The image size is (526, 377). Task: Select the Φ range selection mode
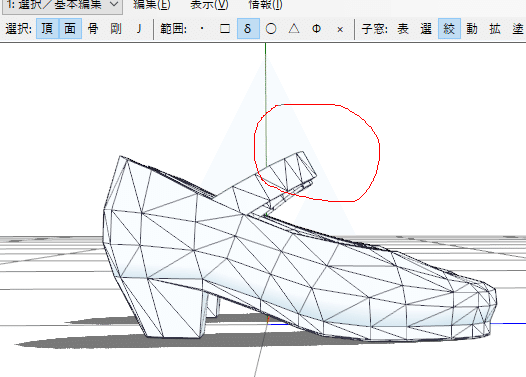pyautogui.click(x=316, y=29)
